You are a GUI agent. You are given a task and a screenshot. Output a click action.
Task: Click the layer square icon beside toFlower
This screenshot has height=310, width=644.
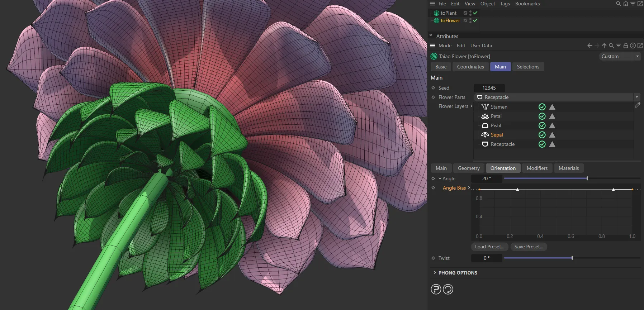point(465,20)
